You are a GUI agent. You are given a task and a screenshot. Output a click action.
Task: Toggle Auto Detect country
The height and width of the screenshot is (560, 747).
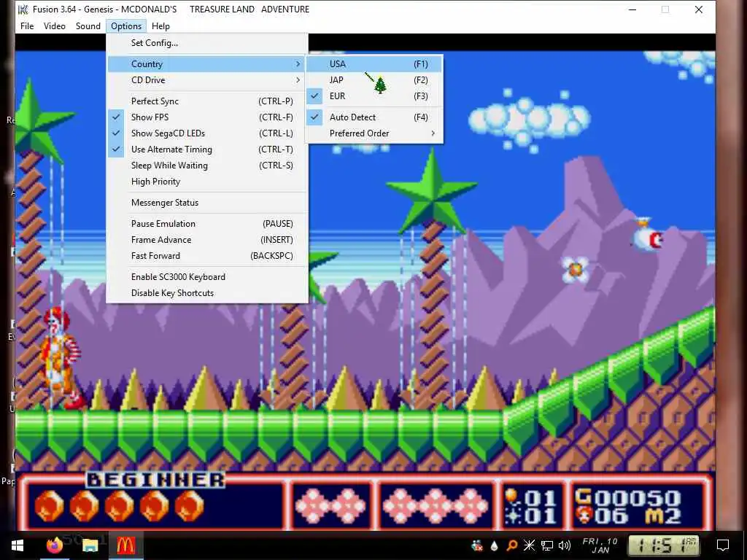click(x=374, y=117)
